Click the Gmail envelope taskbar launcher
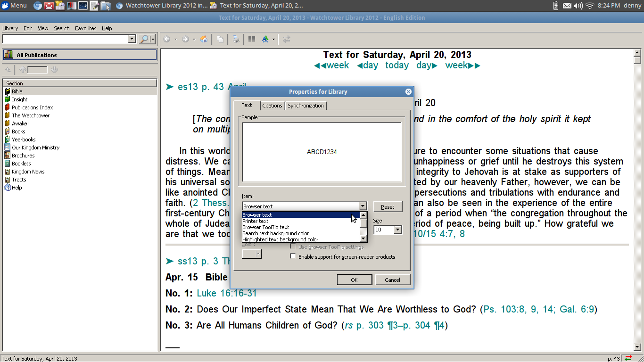Image resolution: width=644 pixels, height=362 pixels. 49,6
